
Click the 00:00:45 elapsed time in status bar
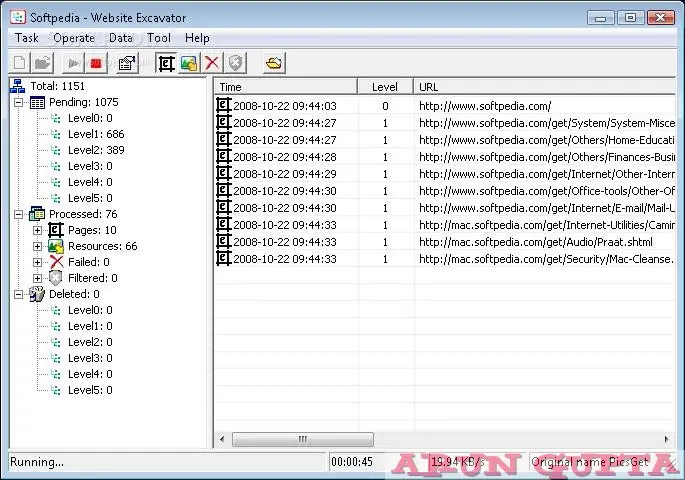click(352, 462)
